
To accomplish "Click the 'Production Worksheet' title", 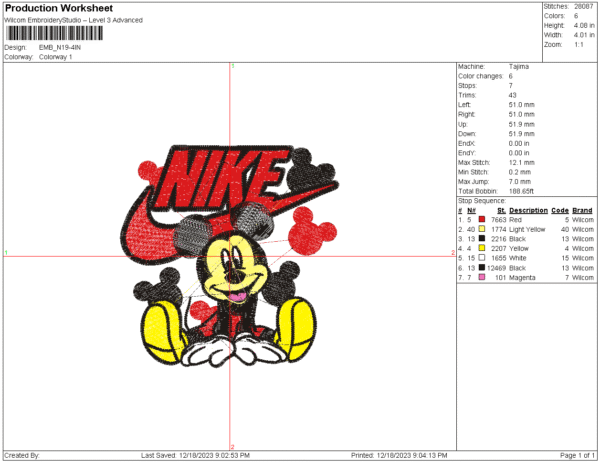I will pyautogui.click(x=59, y=8).
